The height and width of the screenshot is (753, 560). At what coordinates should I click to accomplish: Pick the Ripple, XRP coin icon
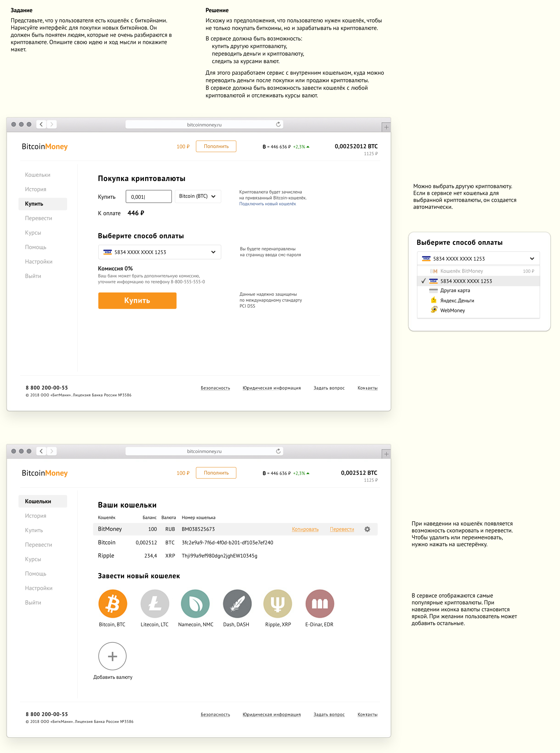(x=278, y=603)
